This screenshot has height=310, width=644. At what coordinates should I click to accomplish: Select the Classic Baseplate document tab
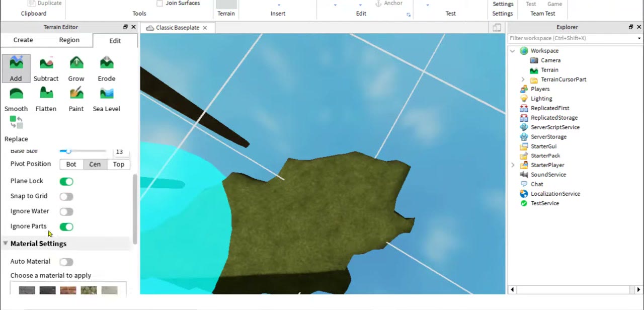[177, 28]
